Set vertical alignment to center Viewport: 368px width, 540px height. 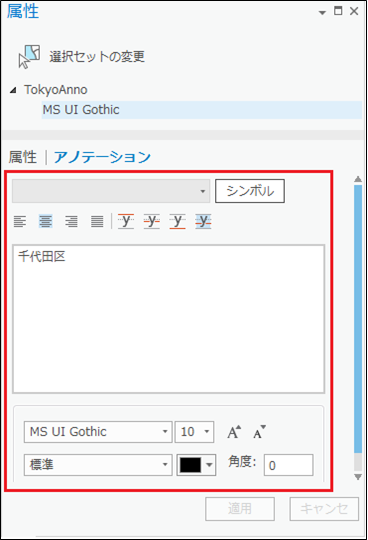click(152, 221)
